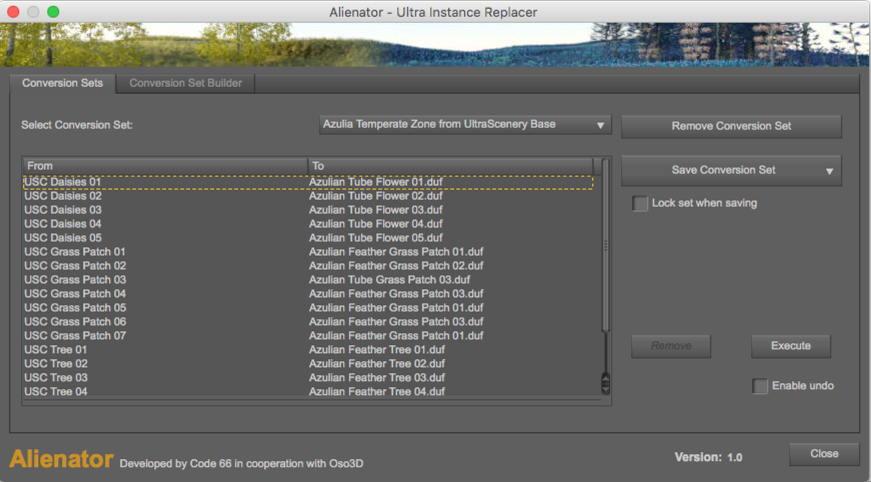This screenshot has width=871, height=482.
Task: Select the USC Daisies 02 row
Action: (308, 196)
